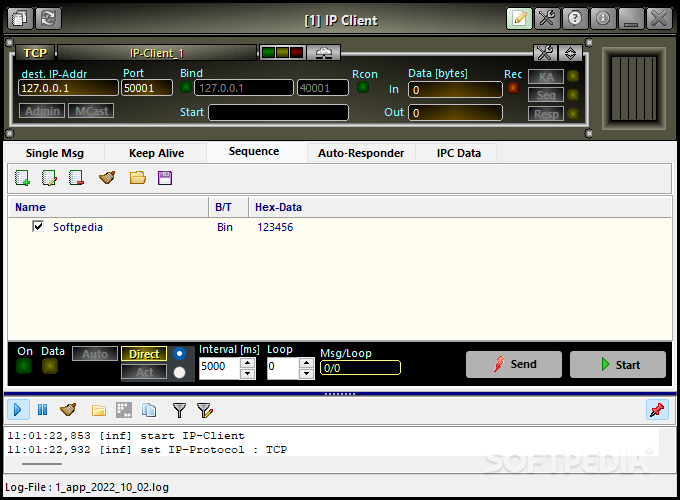
Task: Switch to the Keep Alive tab
Action: (157, 153)
